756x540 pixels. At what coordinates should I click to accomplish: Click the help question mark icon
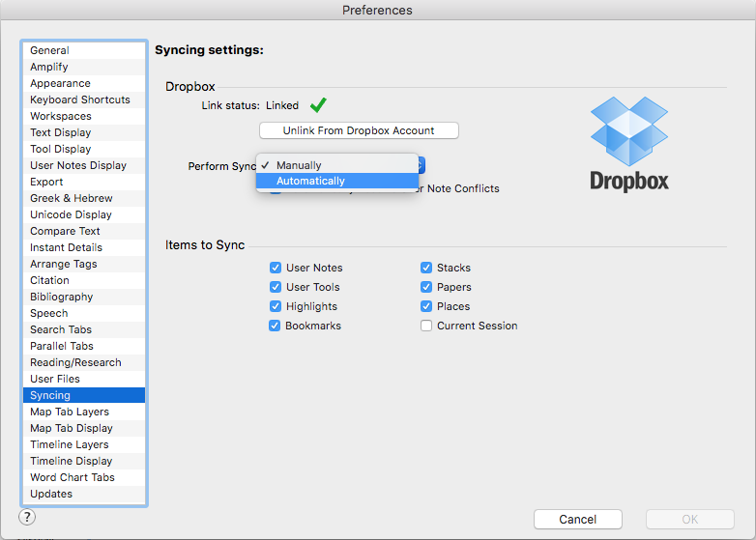click(x=27, y=517)
